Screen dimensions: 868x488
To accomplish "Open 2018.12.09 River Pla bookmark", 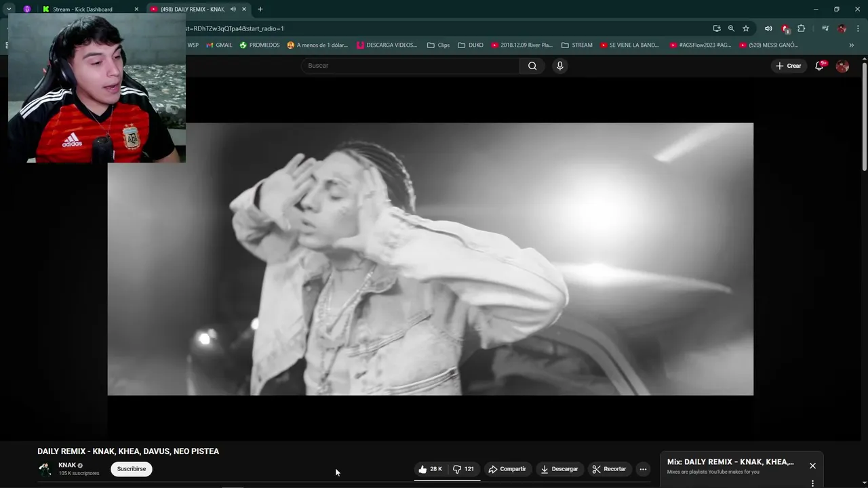I will [x=522, y=45].
